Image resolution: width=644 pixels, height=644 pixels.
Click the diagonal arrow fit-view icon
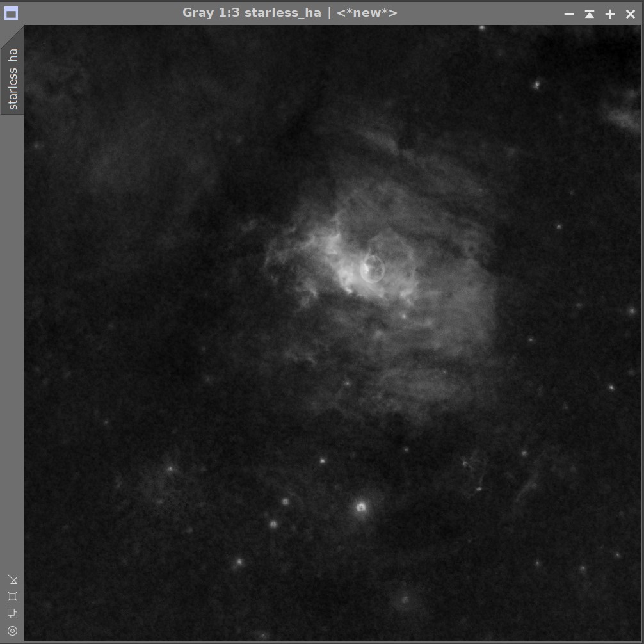(x=13, y=579)
